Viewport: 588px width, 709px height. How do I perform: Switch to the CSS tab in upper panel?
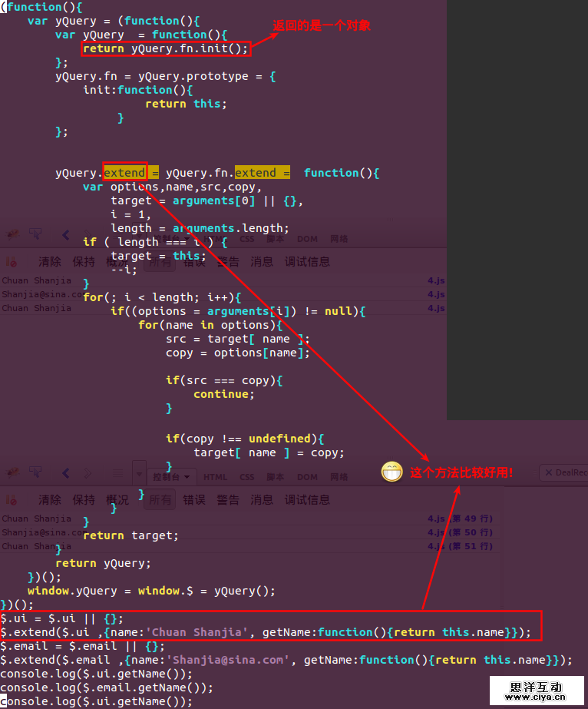pyautogui.click(x=246, y=239)
